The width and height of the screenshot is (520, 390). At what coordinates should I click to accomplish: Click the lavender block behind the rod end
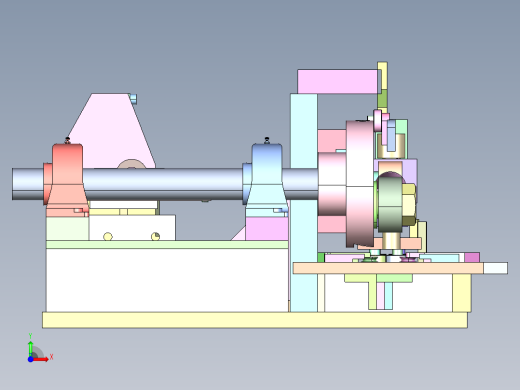tap(410, 171)
